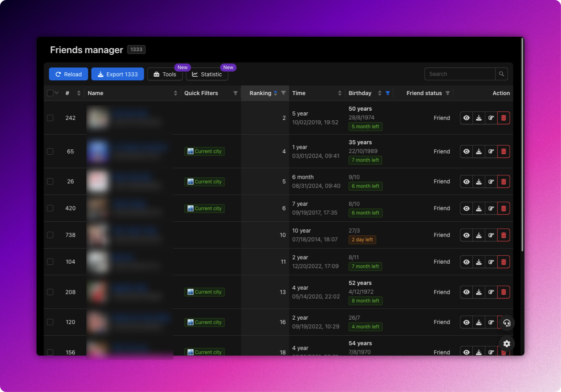Click the avatar thumbnail in row 65

point(98,151)
